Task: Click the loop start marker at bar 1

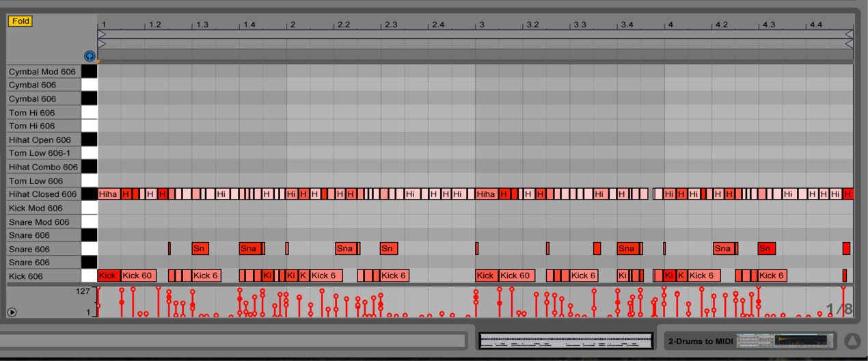Action: [102, 34]
